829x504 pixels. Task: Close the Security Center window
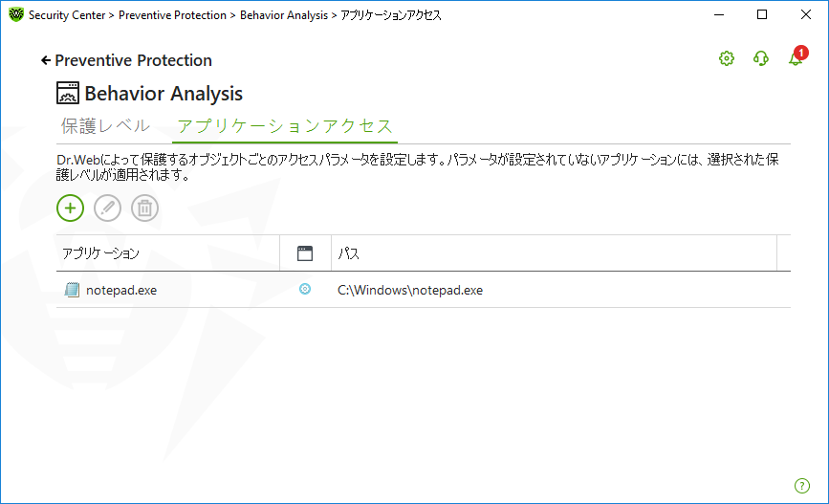click(806, 14)
